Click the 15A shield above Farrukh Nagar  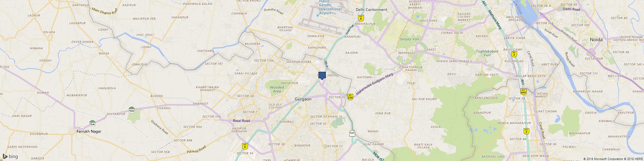click(x=92, y=123)
